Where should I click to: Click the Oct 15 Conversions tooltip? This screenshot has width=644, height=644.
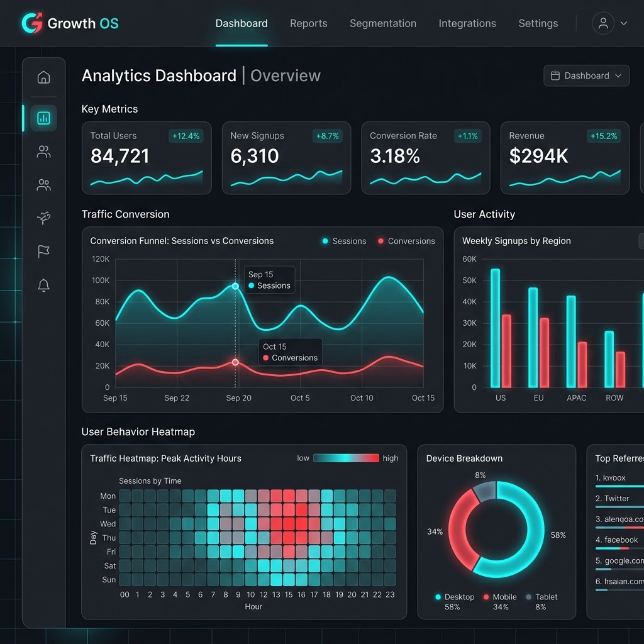[x=291, y=352]
